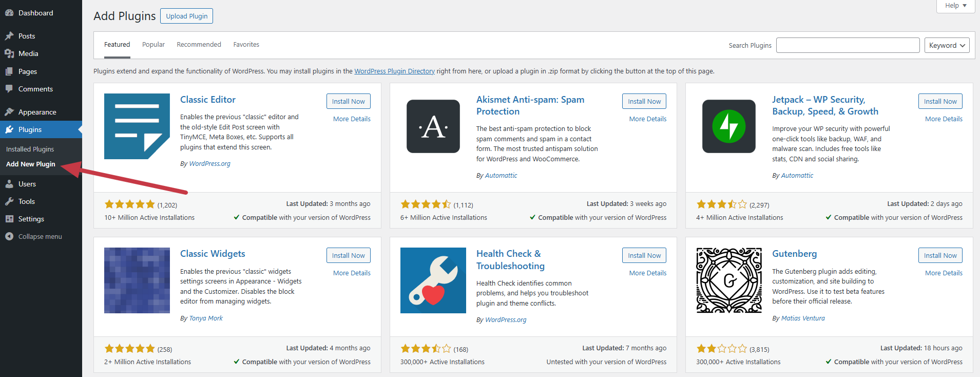Click the Upload Plugin button
The width and height of the screenshot is (980, 377).
pyautogui.click(x=187, y=16)
